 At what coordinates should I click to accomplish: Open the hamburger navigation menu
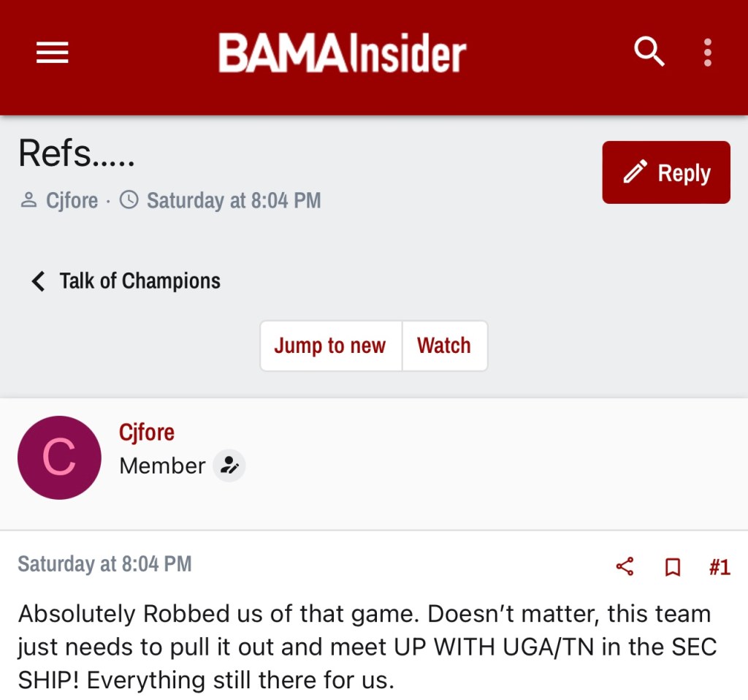[52, 53]
